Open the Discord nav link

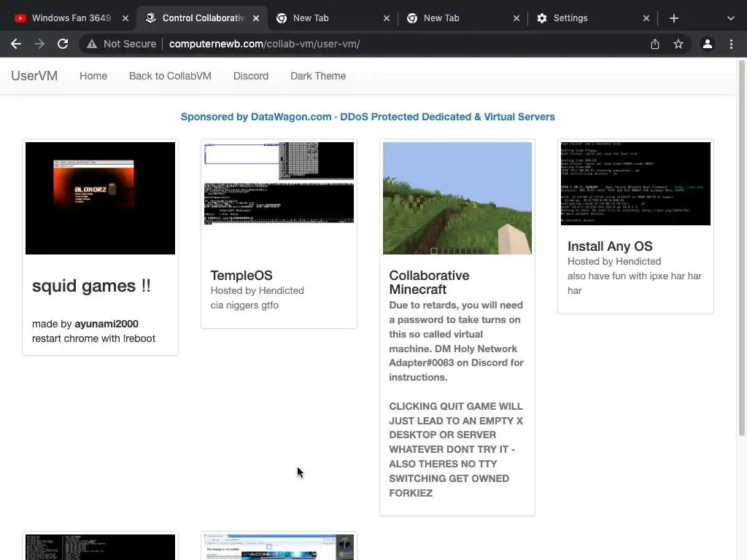(x=251, y=76)
